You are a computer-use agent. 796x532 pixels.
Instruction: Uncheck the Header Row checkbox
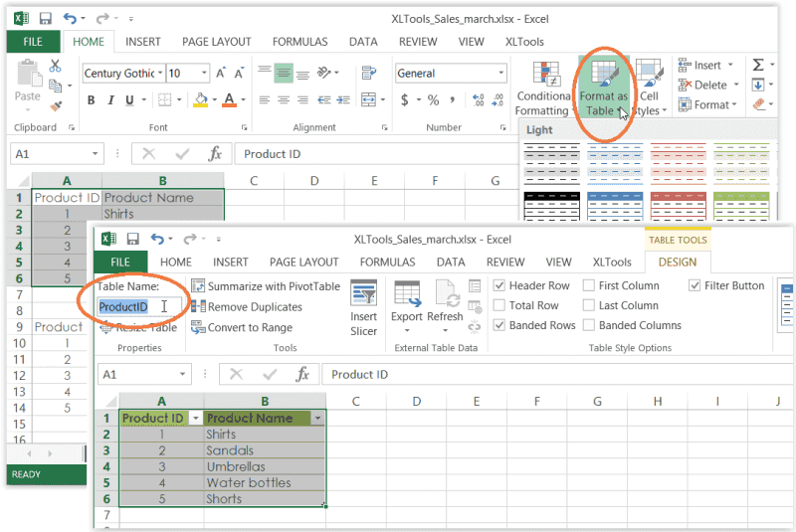tap(499, 285)
